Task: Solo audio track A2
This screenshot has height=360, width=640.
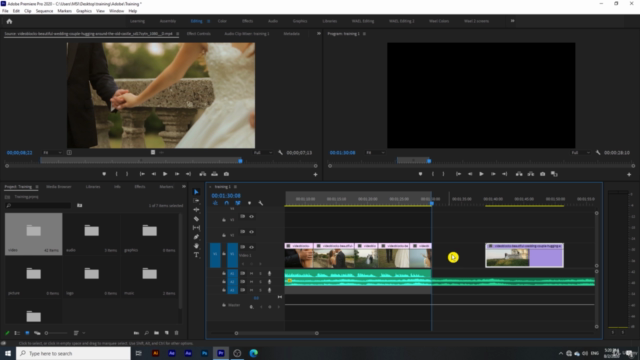Action: coord(260,282)
